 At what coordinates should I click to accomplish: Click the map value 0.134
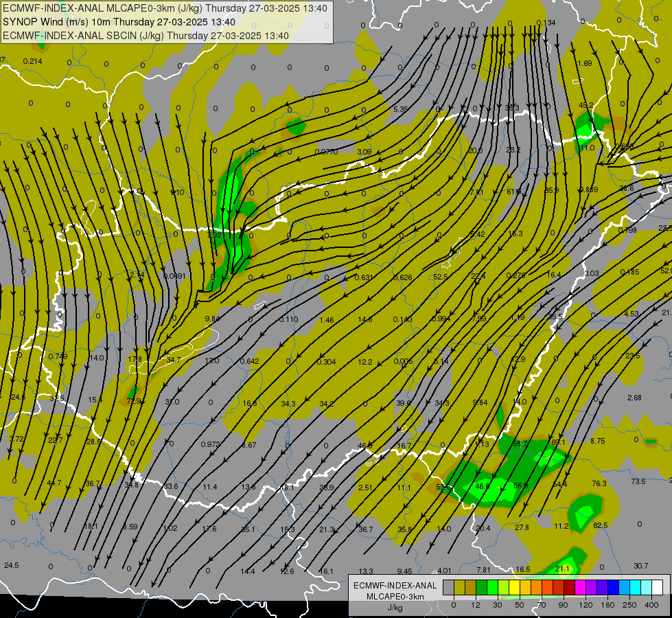click(x=546, y=23)
